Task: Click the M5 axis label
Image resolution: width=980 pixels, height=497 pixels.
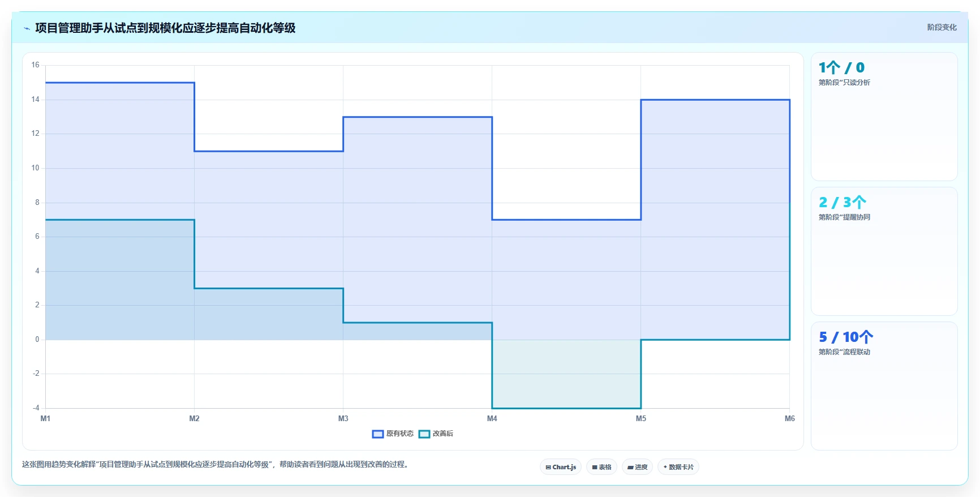Action: pyautogui.click(x=641, y=419)
